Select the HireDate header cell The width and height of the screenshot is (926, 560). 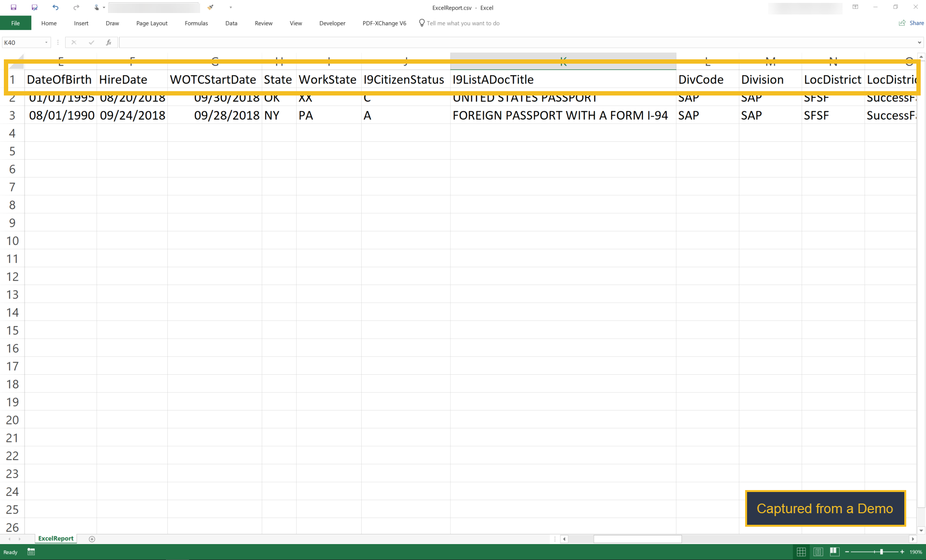click(x=132, y=80)
